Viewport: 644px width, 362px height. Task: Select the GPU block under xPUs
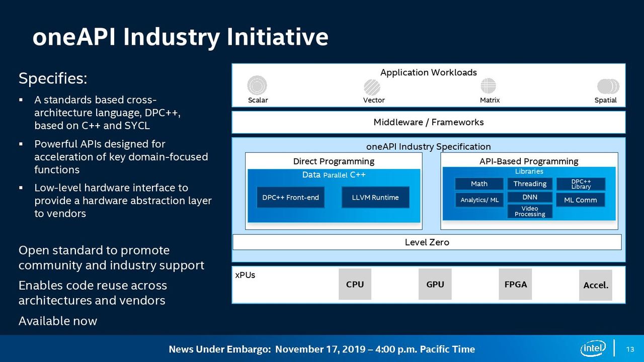tap(435, 284)
